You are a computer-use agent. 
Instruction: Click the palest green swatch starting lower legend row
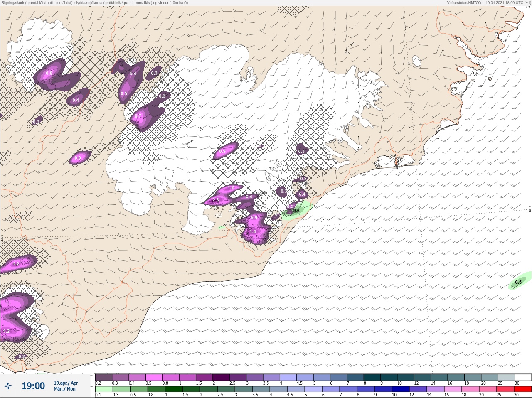[x=103, y=389]
